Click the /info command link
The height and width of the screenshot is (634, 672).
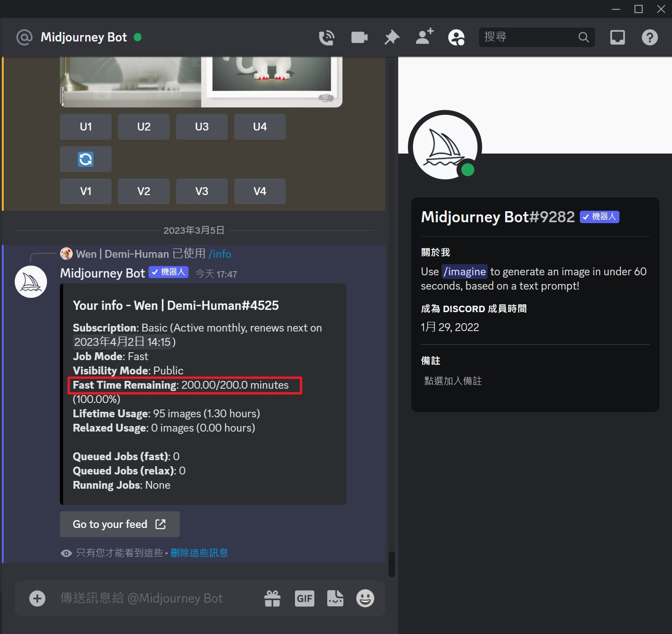pyautogui.click(x=220, y=254)
